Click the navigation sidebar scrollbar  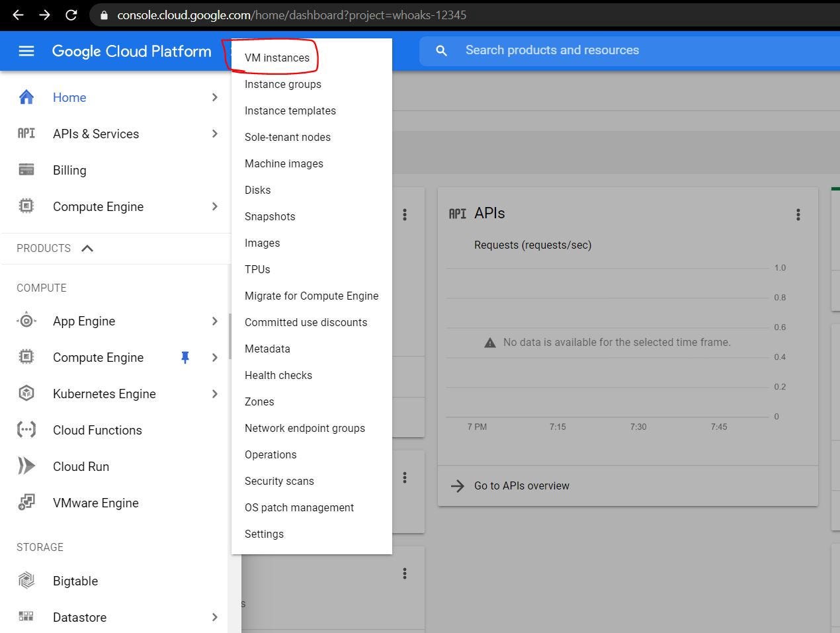pos(230,336)
